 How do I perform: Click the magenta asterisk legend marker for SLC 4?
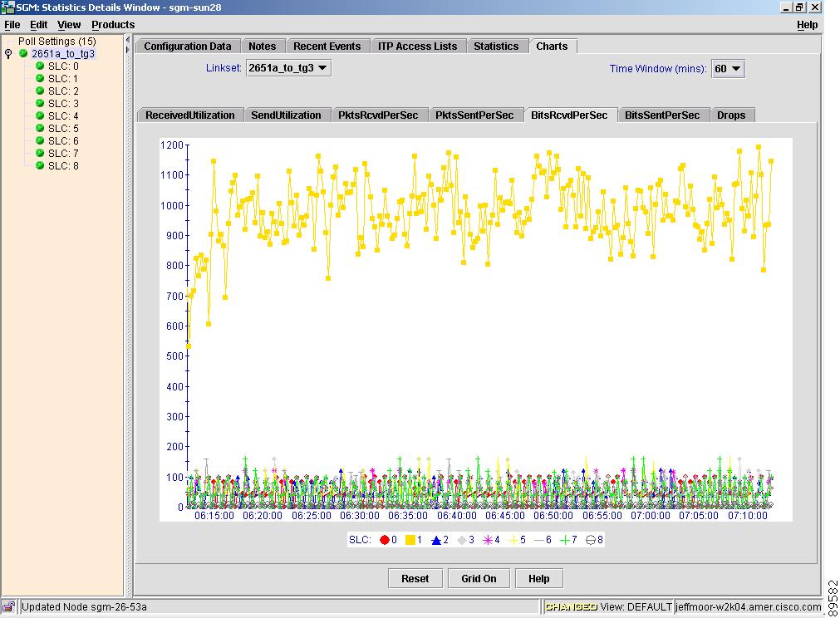click(488, 540)
